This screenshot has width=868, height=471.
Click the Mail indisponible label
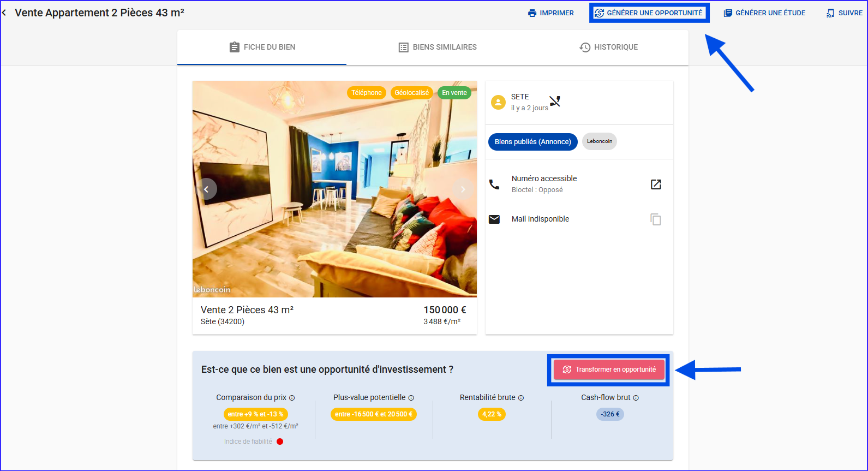(x=540, y=219)
